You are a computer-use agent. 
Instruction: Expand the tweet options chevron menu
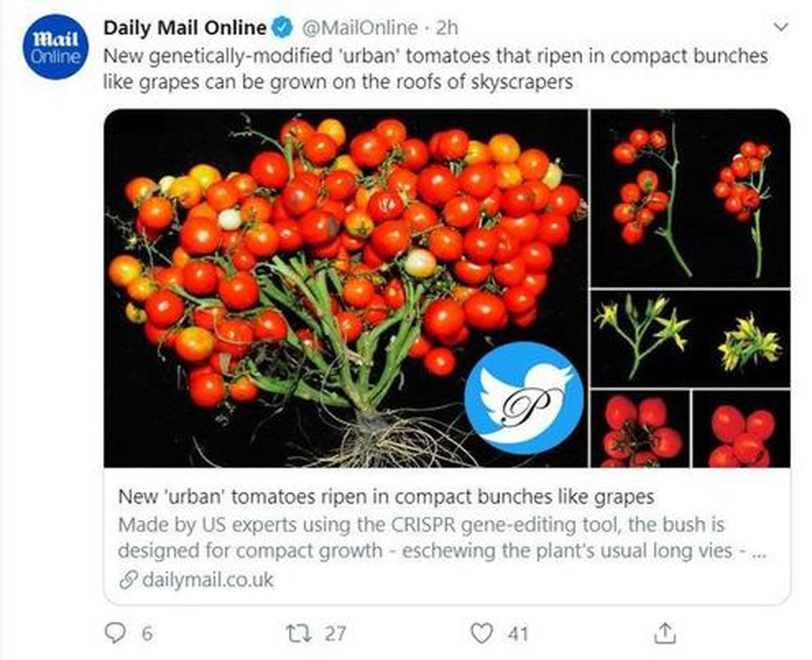tap(781, 27)
